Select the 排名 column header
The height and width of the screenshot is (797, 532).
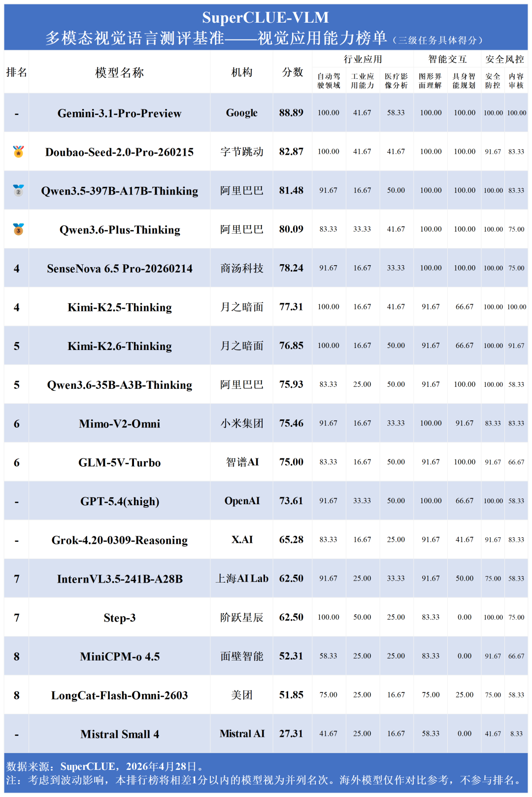point(17,72)
